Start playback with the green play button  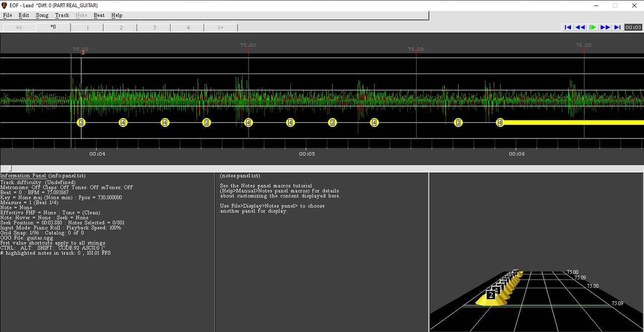click(x=593, y=27)
